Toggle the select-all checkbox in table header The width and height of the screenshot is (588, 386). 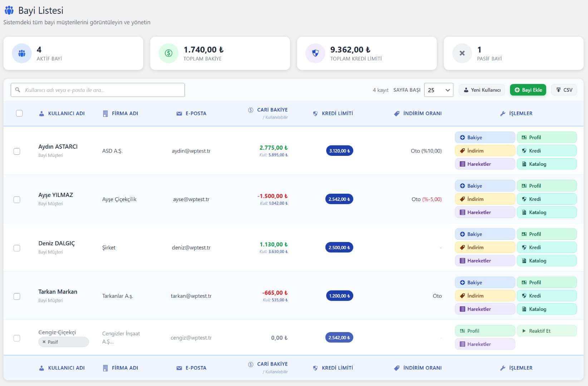(x=19, y=113)
